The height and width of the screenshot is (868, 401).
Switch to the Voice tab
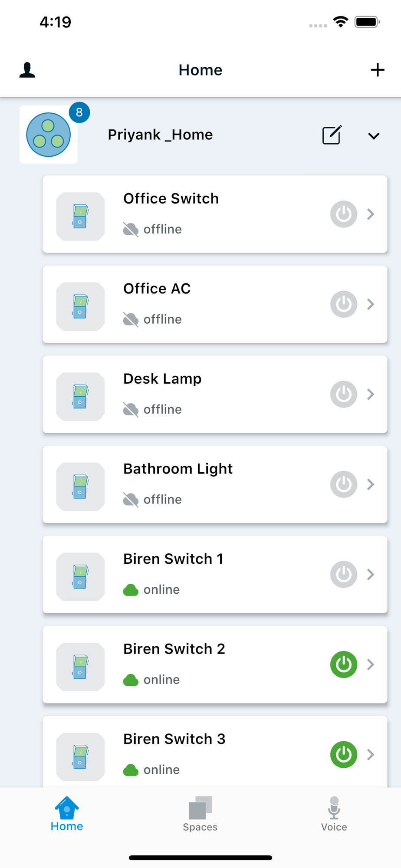click(334, 814)
